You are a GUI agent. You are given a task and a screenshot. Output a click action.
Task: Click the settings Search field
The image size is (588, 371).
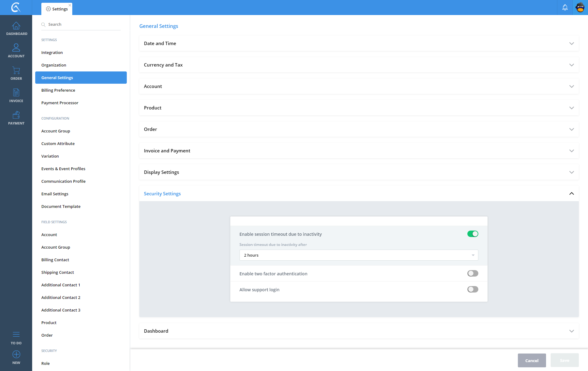coord(83,24)
